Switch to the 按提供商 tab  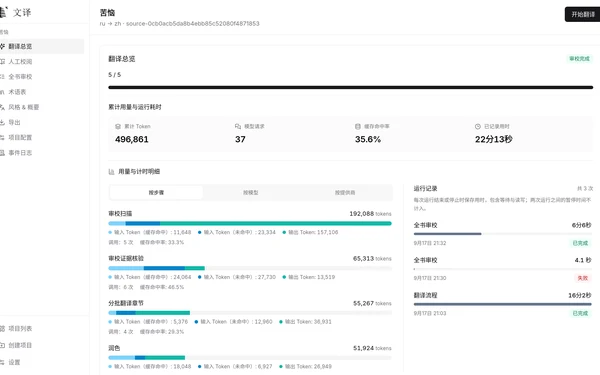[345, 192]
